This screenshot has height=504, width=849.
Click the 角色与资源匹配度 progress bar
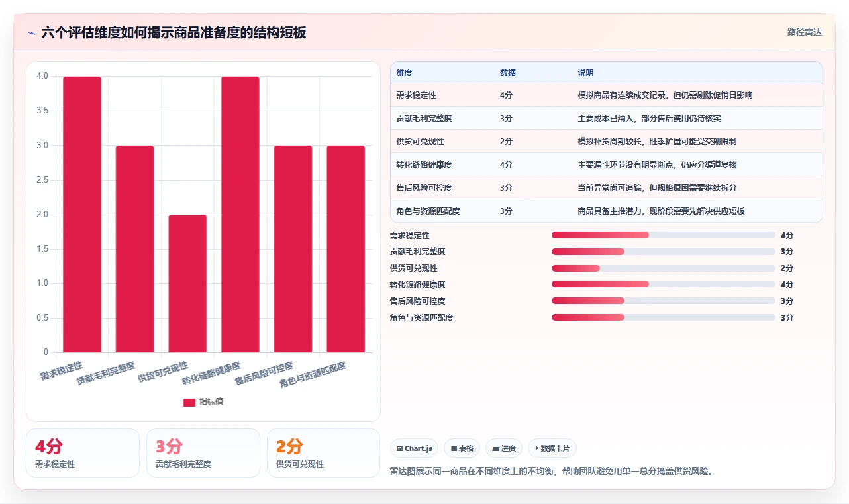coord(664,318)
